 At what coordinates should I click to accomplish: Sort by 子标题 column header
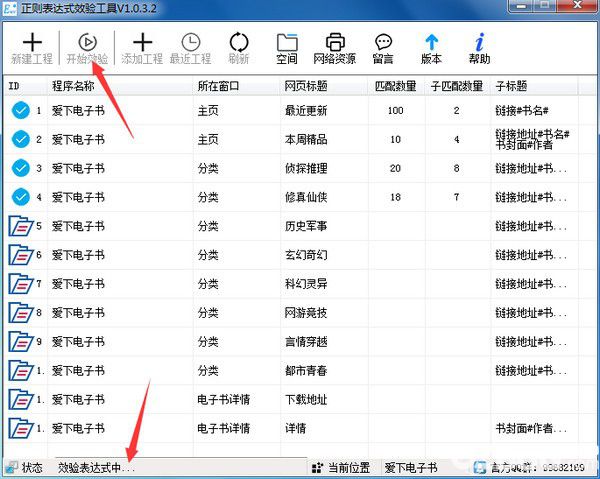click(534, 86)
